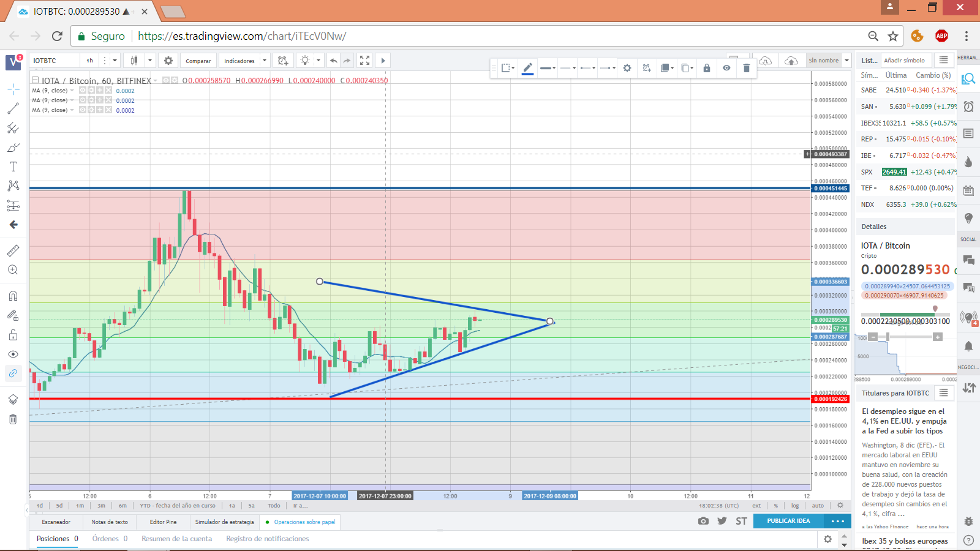Select the text annotation tool

point(13,167)
